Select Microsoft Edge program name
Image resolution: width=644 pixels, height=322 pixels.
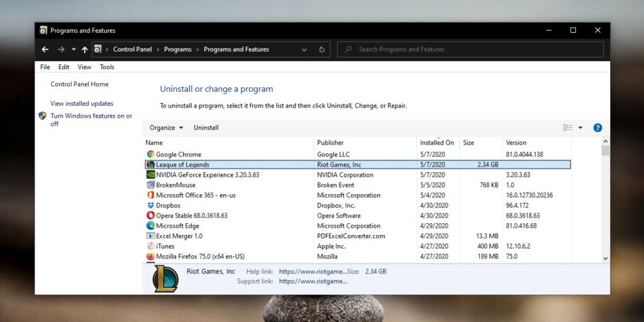177,226
